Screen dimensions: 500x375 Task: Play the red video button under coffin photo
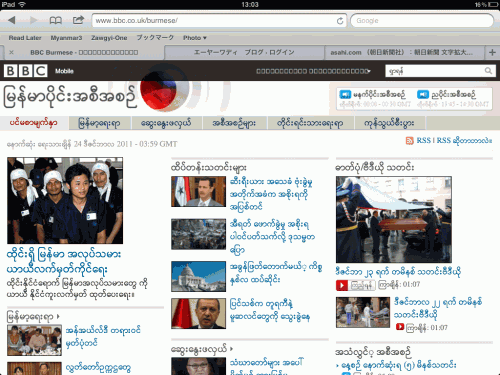pos(342,285)
